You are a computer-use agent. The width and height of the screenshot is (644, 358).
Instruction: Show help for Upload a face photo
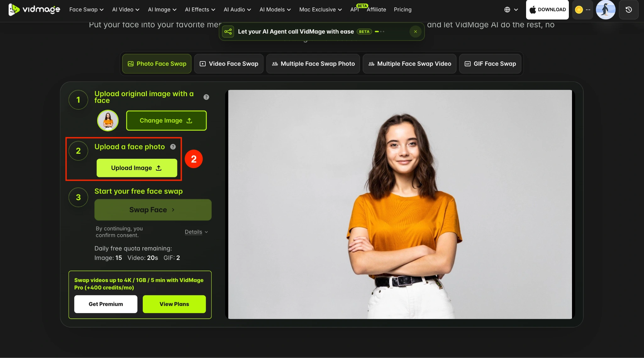tap(173, 147)
